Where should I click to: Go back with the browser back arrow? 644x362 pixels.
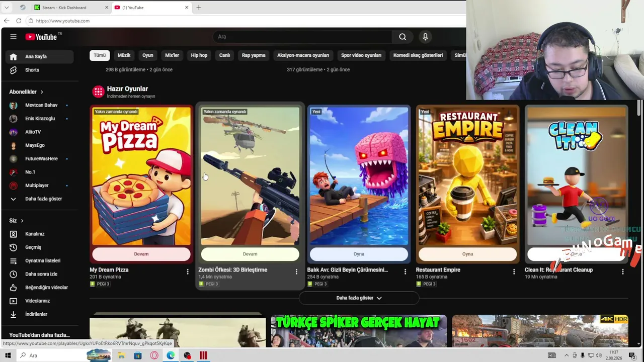click(x=6, y=21)
